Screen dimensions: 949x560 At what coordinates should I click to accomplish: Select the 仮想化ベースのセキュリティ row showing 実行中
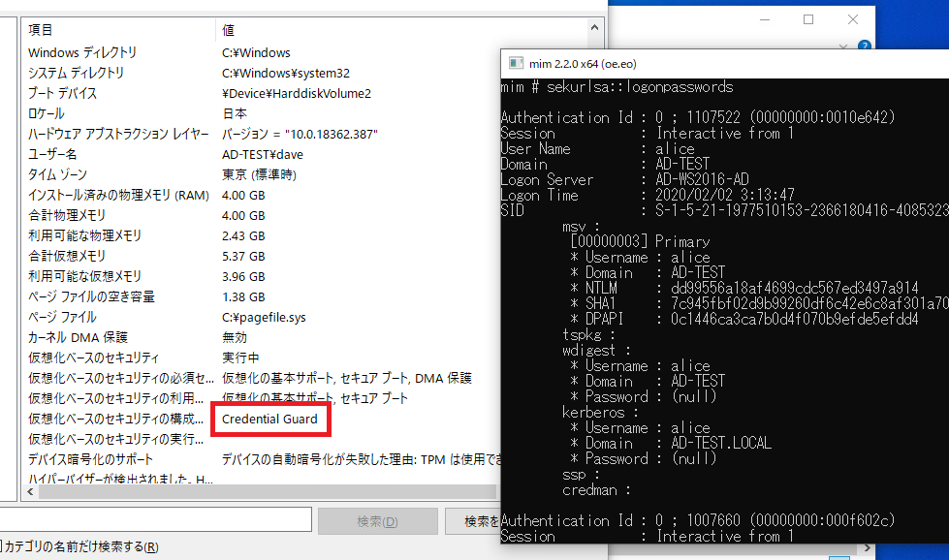[264, 358]
